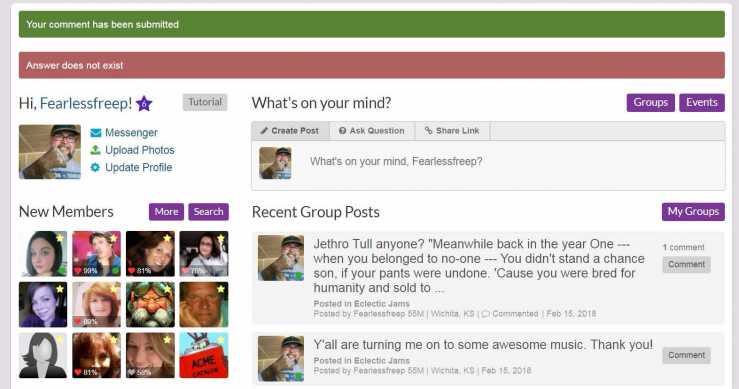Click Comment on the awesome music post
This screenshot has width=739, height=389.
(686, 355)
